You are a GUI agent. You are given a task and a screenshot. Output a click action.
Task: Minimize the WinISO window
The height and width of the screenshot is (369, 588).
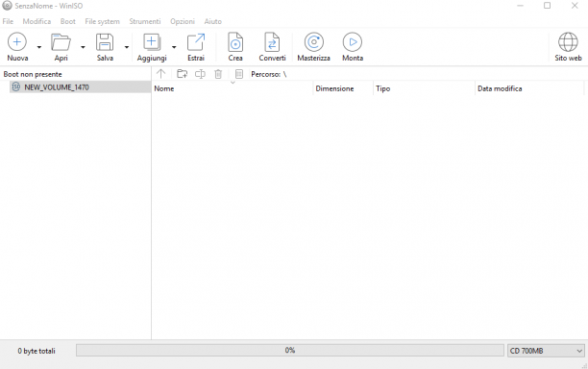pos(520,6)
